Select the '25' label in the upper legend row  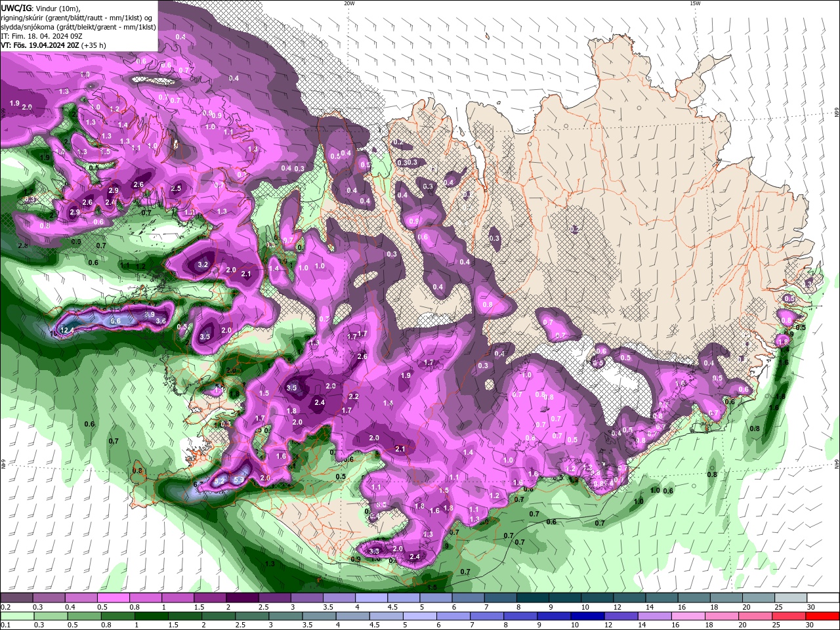point(778,607)
